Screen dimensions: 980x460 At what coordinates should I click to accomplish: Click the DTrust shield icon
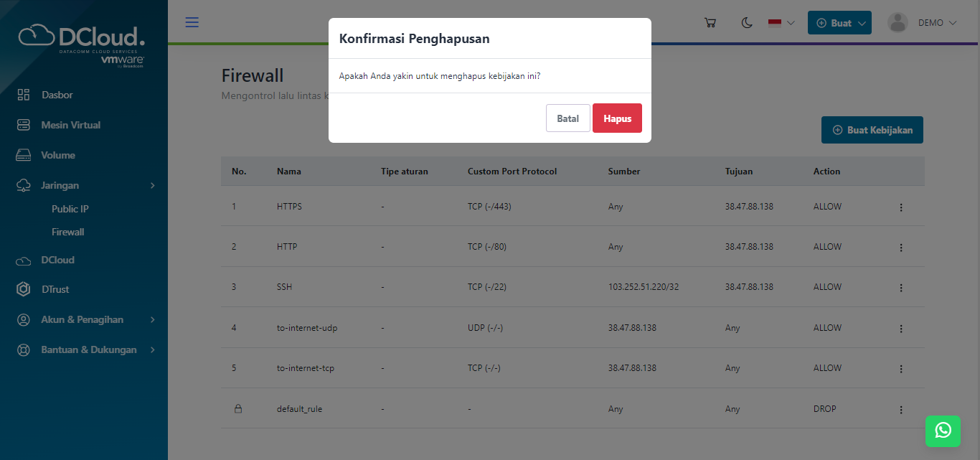[x=24, y=289]
